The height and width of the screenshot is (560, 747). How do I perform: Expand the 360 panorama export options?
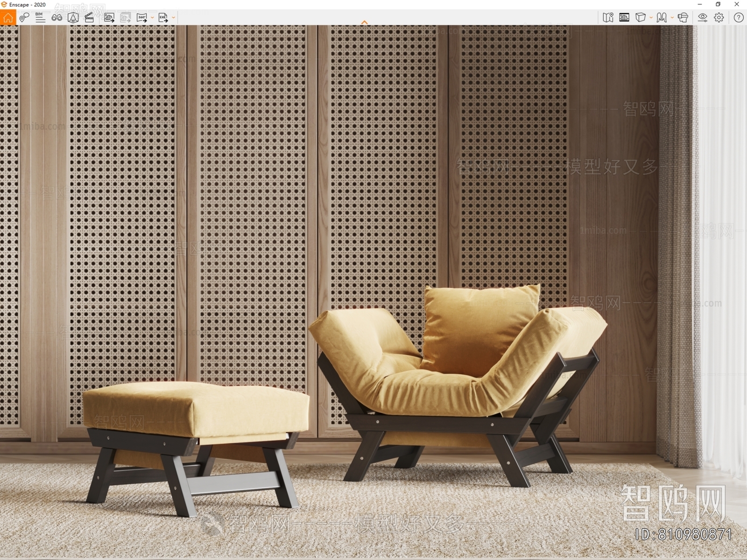[x=152, y=18]
